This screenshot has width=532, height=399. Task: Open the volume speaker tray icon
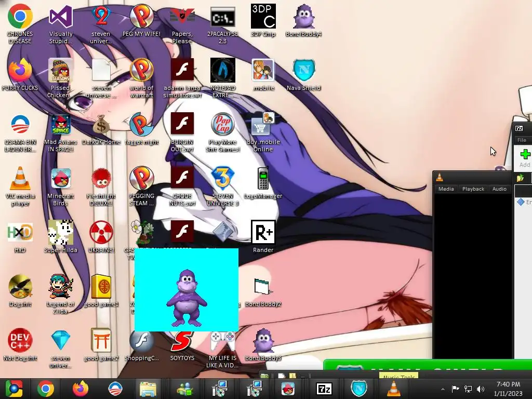click(481, 389)
